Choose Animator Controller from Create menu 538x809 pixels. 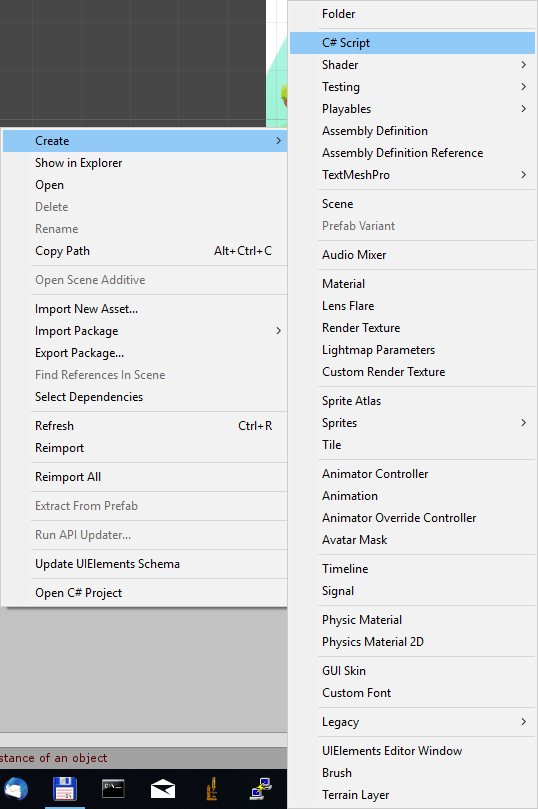[x=412, y=474]
